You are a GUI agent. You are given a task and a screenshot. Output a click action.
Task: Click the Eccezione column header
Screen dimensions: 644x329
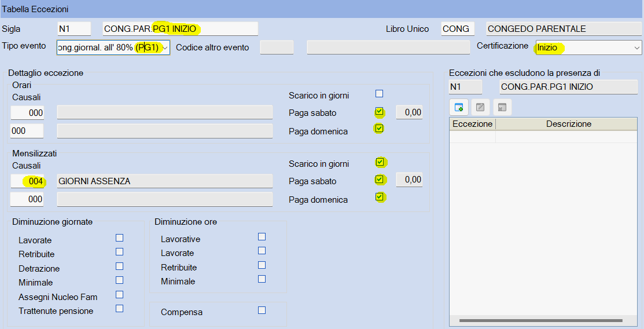pyautogui.click(x=472, y=124)
